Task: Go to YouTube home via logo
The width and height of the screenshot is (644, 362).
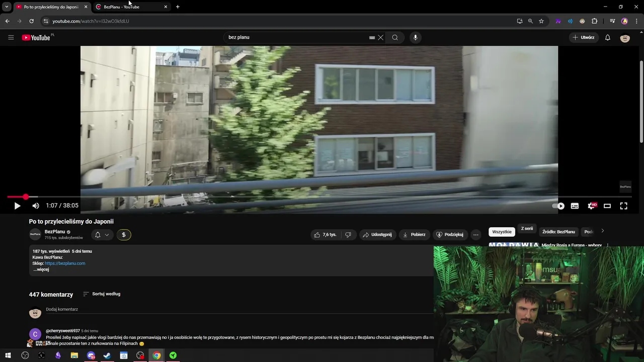Action: coord(36,37)
